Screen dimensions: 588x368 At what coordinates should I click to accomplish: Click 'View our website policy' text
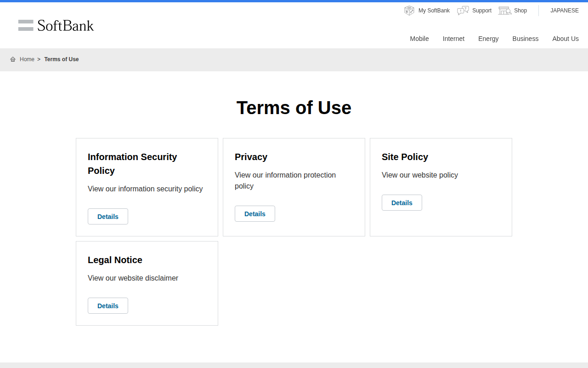click(420, 175)
